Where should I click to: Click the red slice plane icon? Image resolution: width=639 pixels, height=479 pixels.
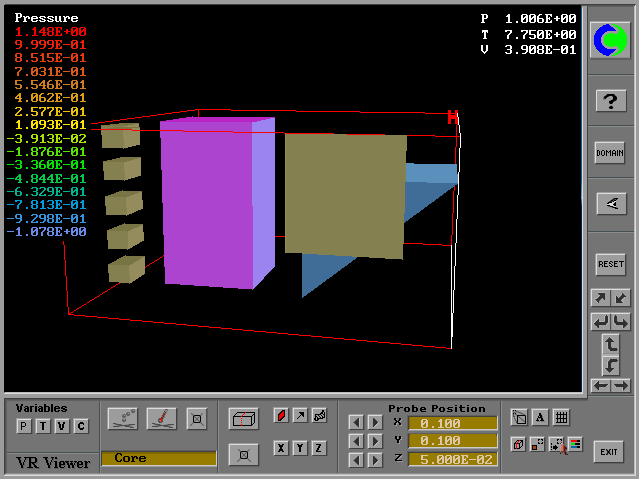(x=281, y=415)
